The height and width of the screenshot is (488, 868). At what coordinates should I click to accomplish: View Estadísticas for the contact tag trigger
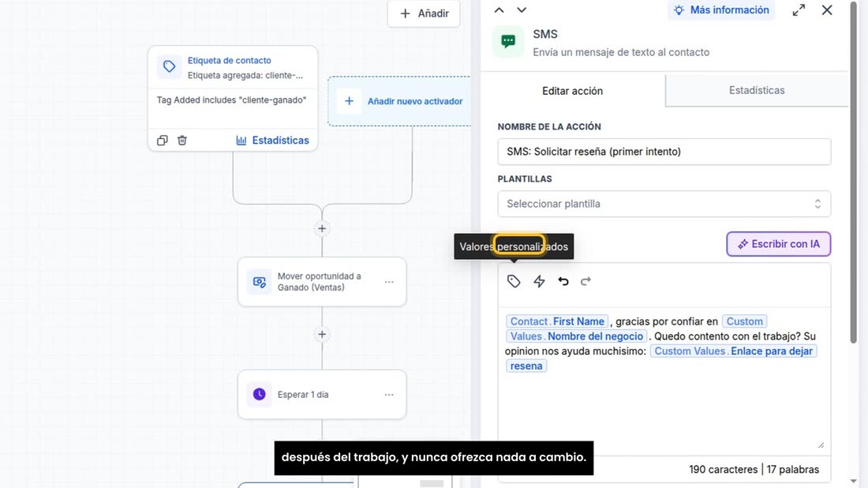[272, 140]
